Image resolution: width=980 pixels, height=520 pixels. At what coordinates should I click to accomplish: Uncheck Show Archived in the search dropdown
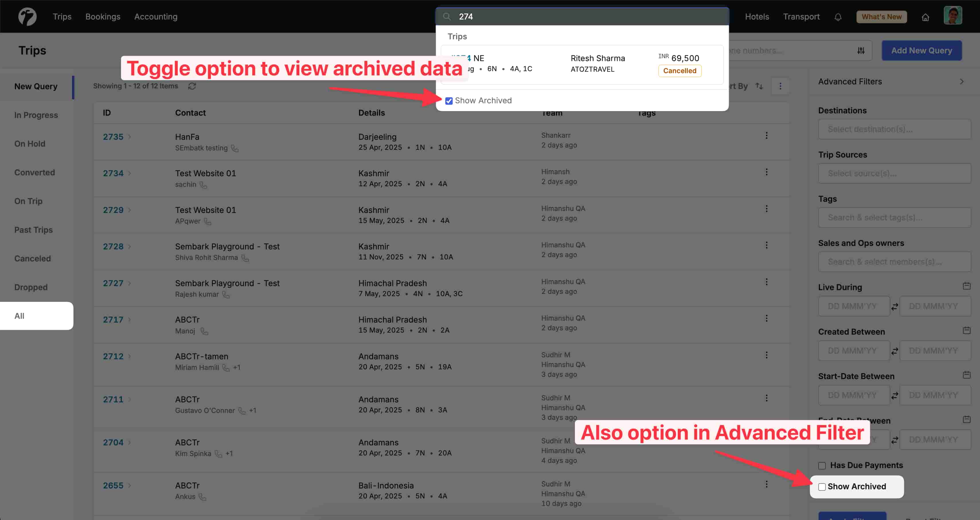coord(448,100)
